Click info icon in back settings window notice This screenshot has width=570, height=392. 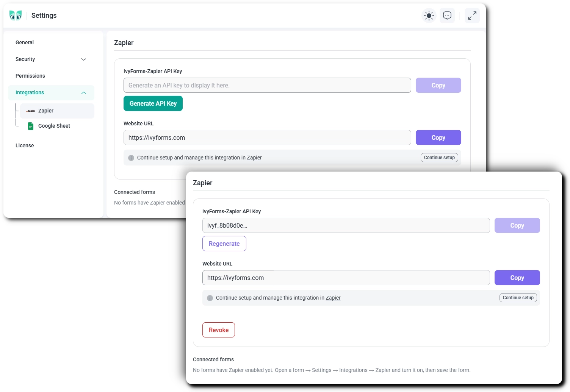131,158
